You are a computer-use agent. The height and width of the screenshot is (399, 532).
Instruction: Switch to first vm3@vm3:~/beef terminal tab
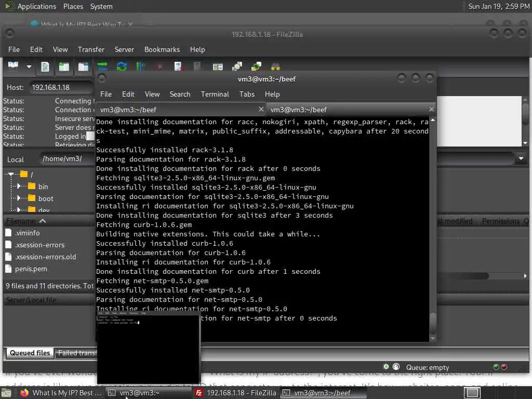click(x=181, y=110)
